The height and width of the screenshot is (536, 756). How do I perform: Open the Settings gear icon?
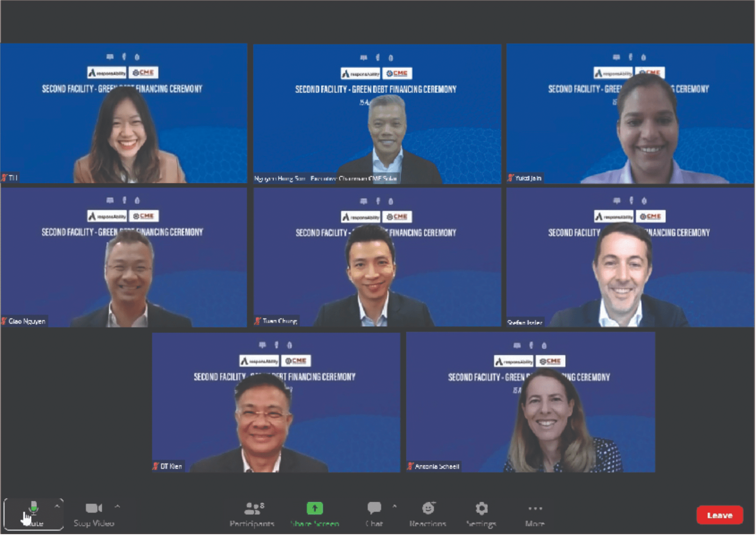481,509
